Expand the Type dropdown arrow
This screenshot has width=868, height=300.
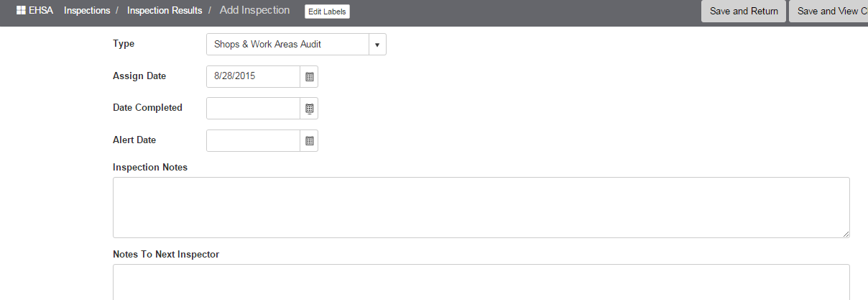[377, 45]
